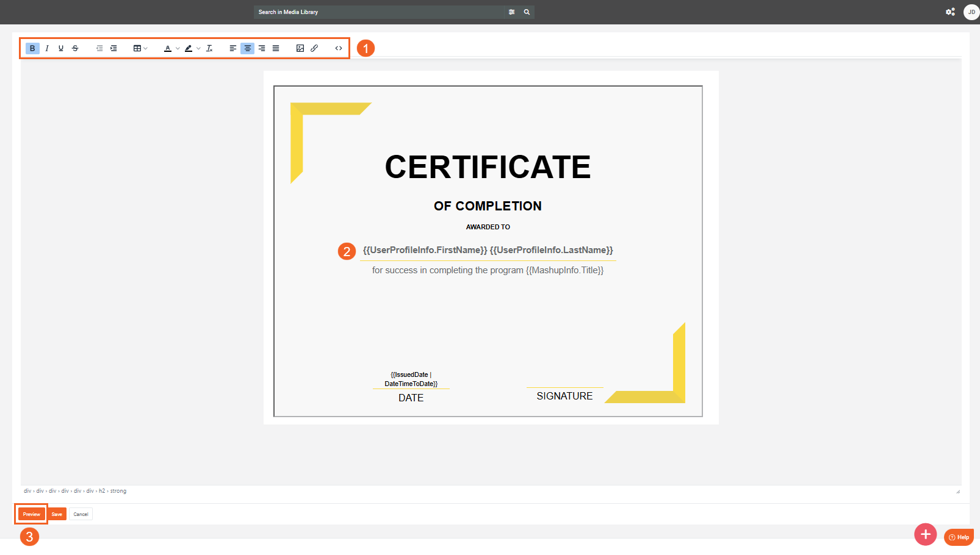Open the source code view
Viewport: 980px width, 555px height.
pyautogui.click(x=339, y=48)
